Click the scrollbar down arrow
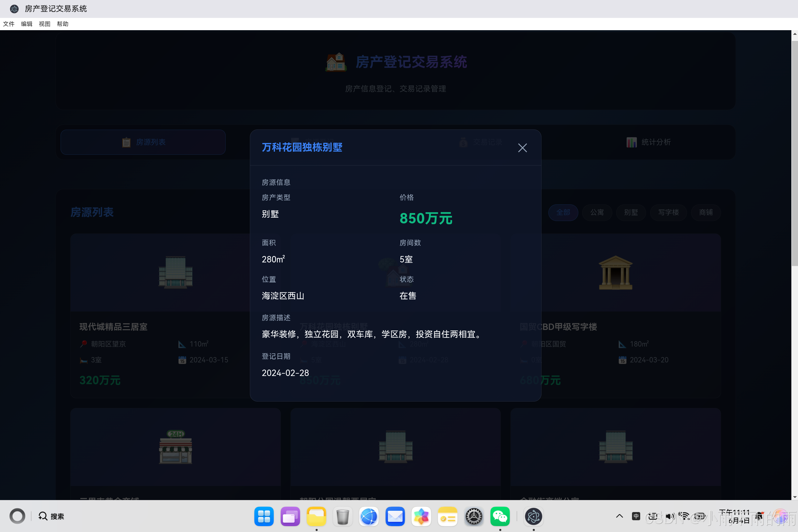798x532 pixels. (x=795, y=497)
